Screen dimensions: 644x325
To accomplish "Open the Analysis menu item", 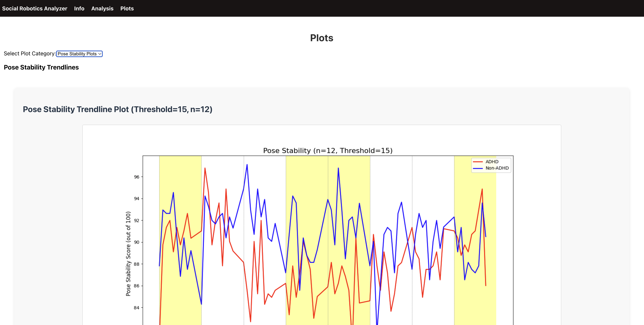I will [102, 9].
